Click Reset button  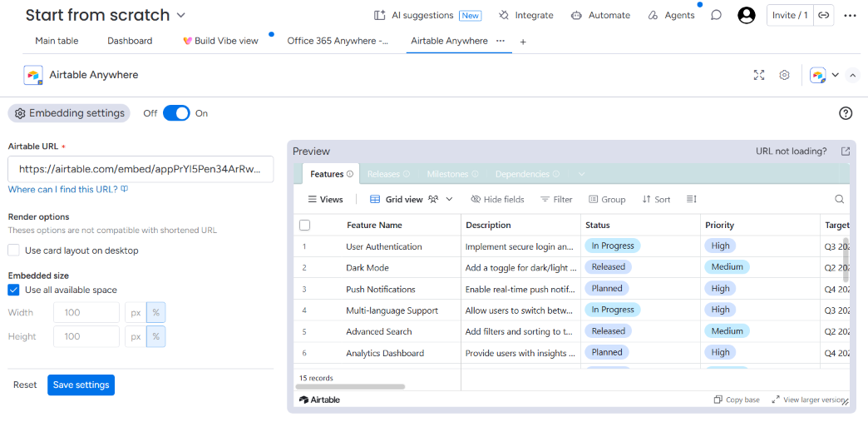click(25, 385)
